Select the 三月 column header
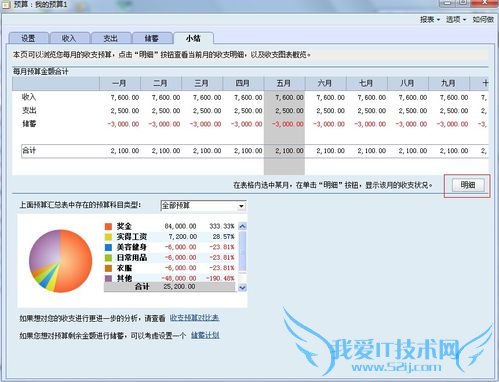The image size is (499, 382). 202,83
